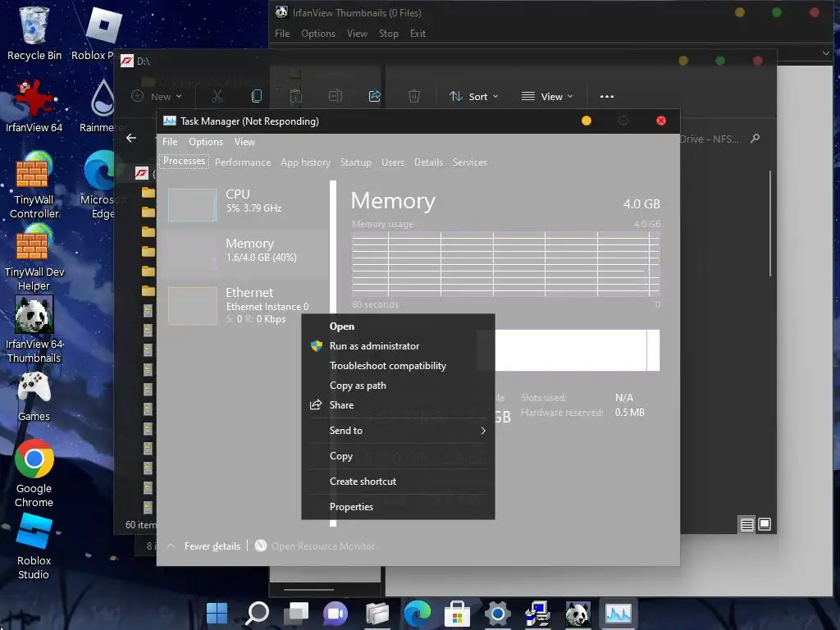Click the chevron at IrfanView window's right edge

[825, 53]
